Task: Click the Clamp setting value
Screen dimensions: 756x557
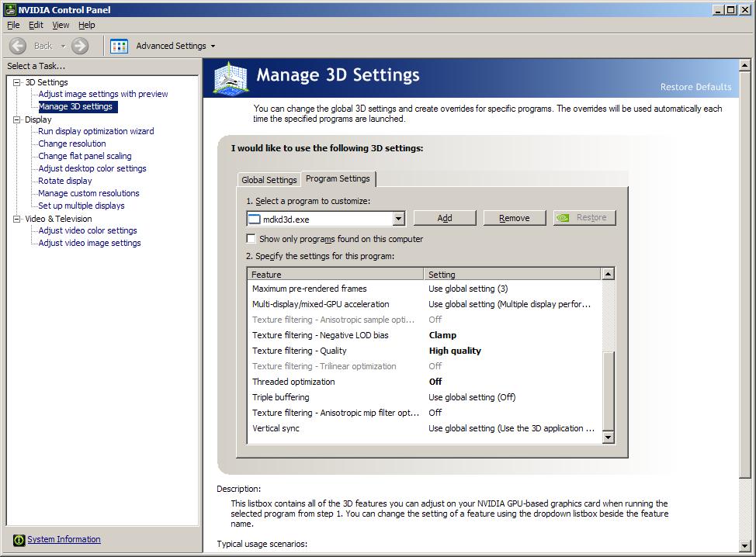Action: coord(442,335)
